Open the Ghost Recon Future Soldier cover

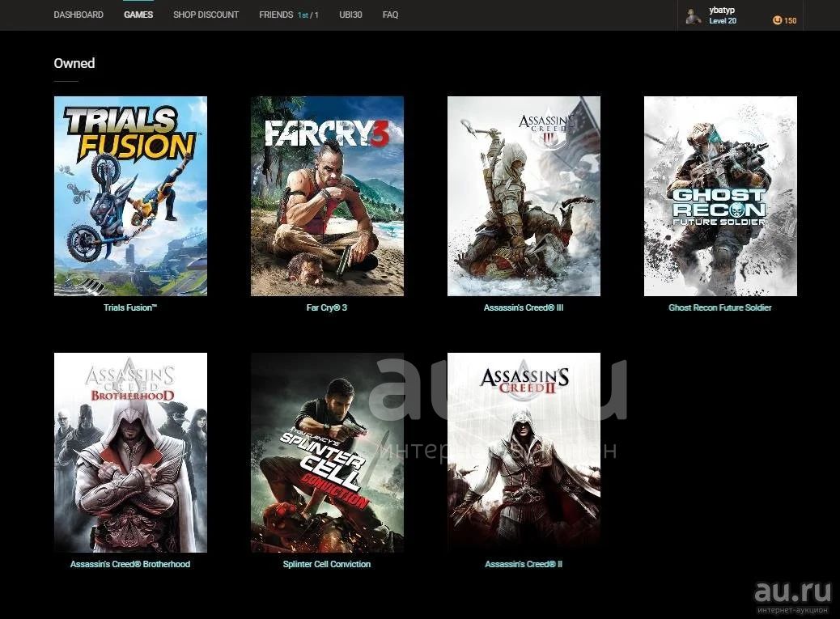(720, 196)
